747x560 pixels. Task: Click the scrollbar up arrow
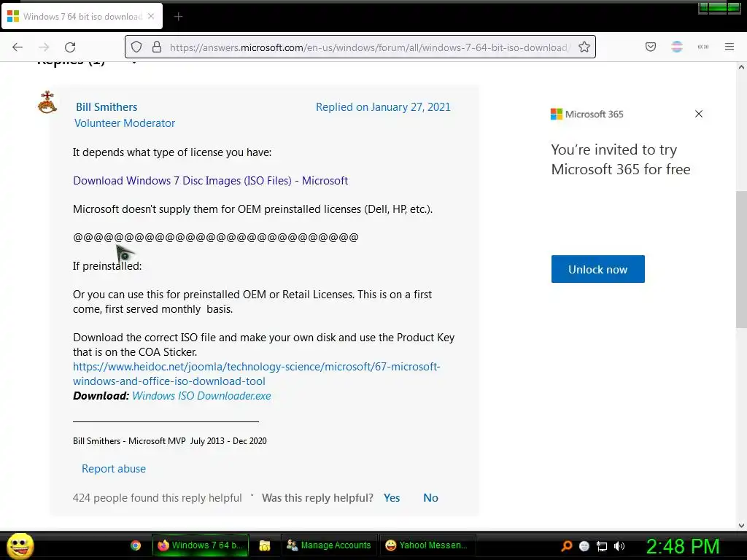[741, 67]
